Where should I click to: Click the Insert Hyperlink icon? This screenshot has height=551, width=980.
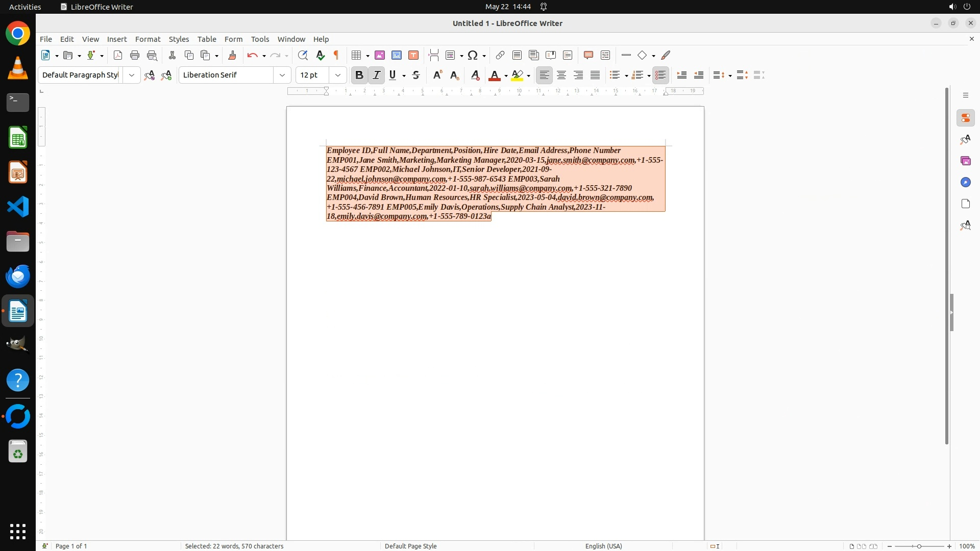pyautogui.click(x=500, y=55)
